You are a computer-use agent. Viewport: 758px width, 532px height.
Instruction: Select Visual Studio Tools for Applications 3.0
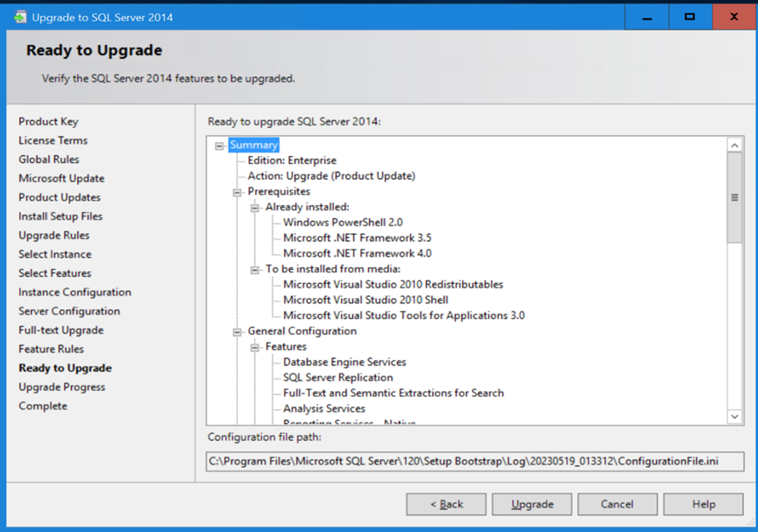pyautogui.click(x=404, y=316)
